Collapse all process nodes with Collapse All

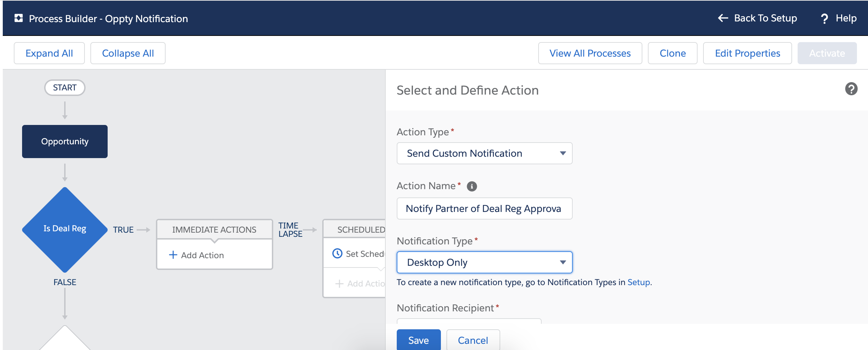(127, 53)
